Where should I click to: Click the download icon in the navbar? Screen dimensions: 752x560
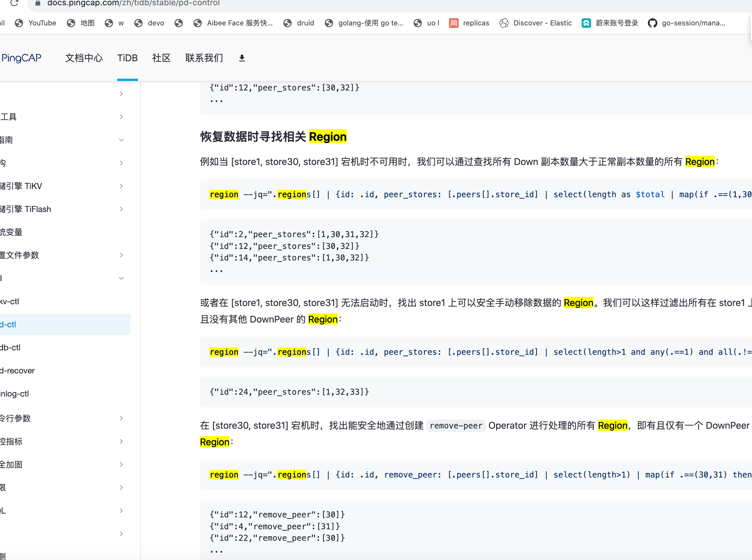[242, 58]
